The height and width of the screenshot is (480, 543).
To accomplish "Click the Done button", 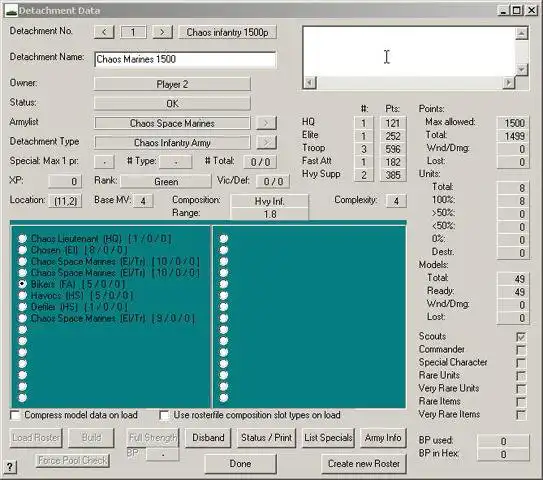I will (x=240, y=464).
